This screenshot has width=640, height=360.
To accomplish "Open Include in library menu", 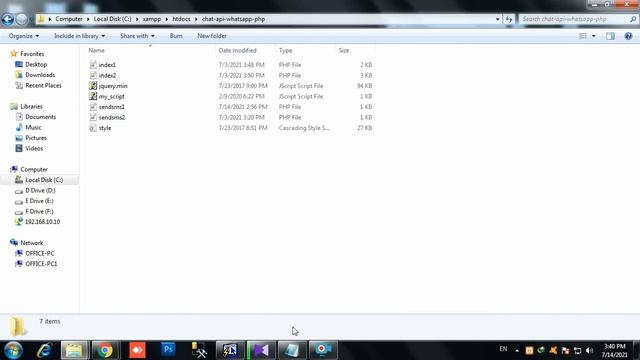I will pos(80,36).
